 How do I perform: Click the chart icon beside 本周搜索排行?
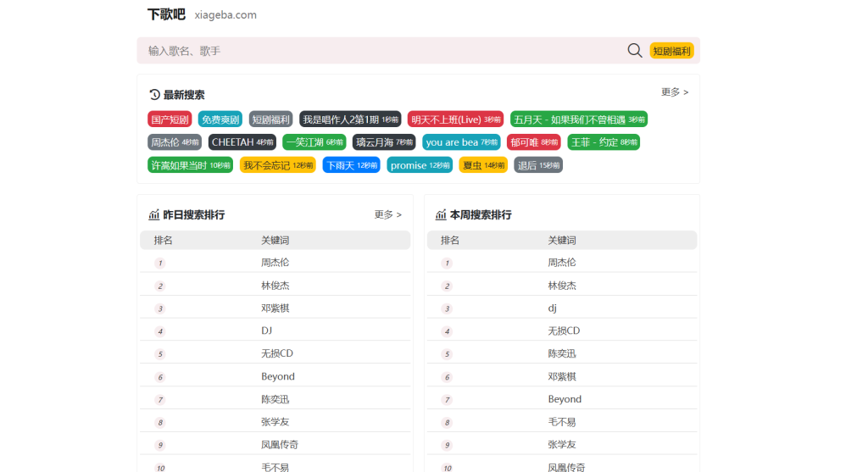(x=441, y=214)
